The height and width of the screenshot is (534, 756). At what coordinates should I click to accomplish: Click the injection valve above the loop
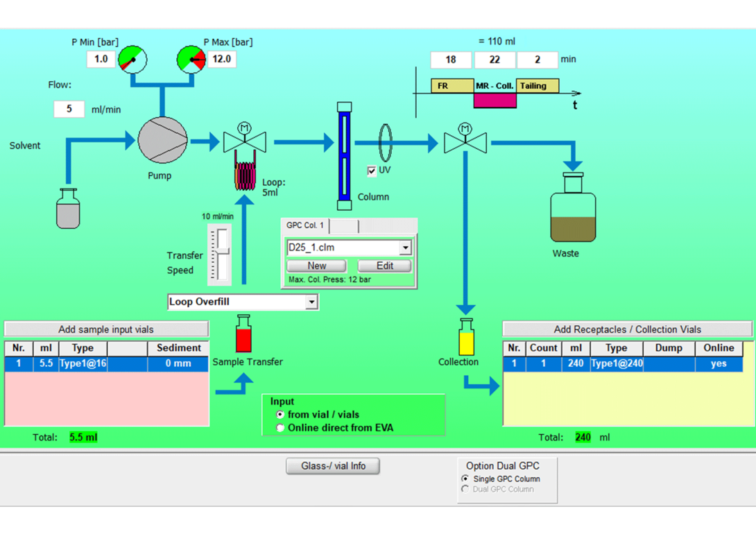(245, 137)
